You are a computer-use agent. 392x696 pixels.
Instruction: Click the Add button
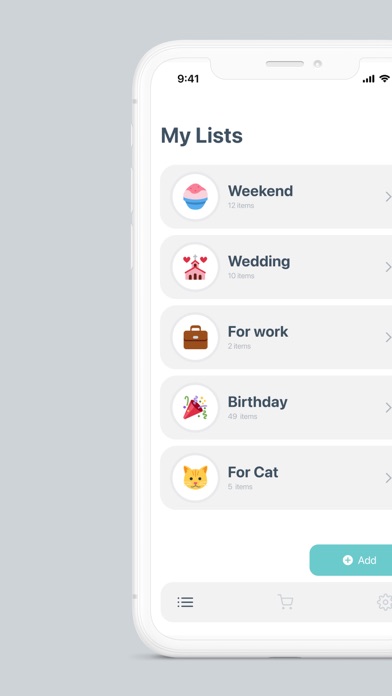[351, 560]
